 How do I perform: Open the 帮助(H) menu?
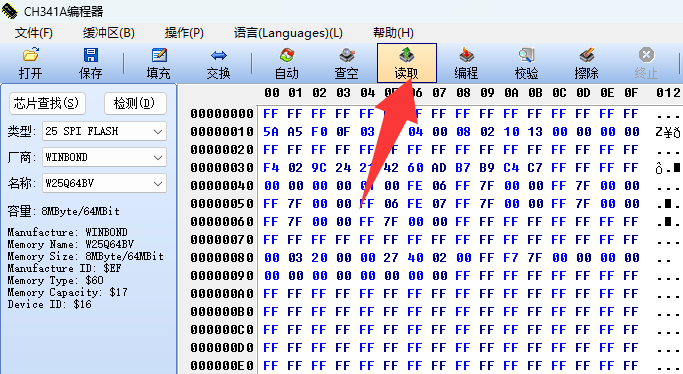pyautogui.click(x=393, y=33)
